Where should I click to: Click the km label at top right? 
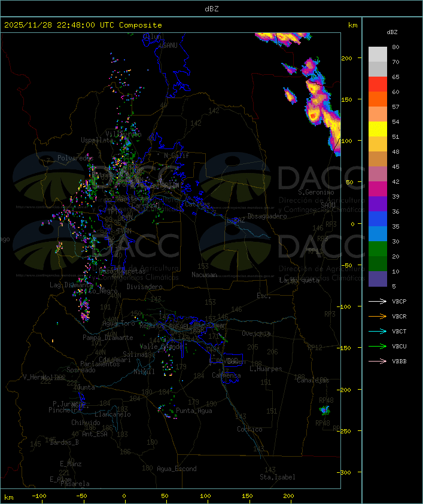click(352, 25)
